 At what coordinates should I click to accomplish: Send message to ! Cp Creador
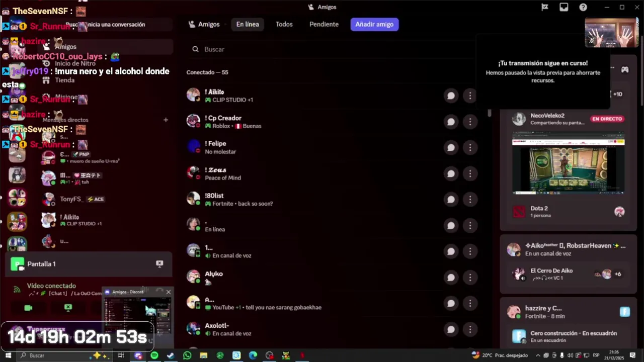coord(451,122)
